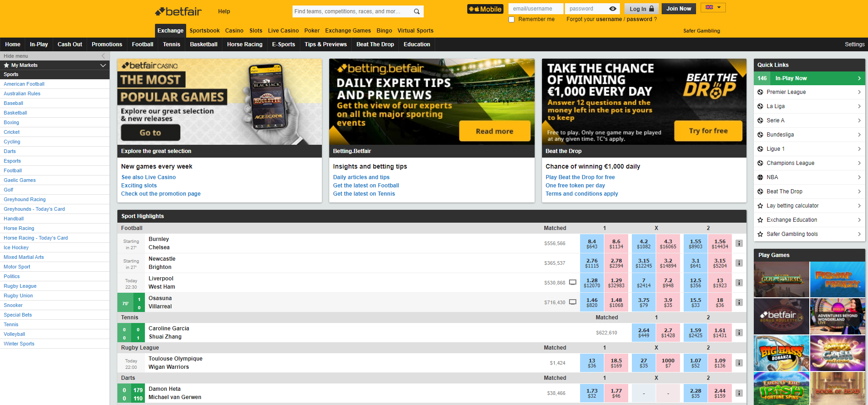The height and width of the screenshot is (405, 868).
Task: Open In-Play menu item
Action: click(x=39, y=44)
